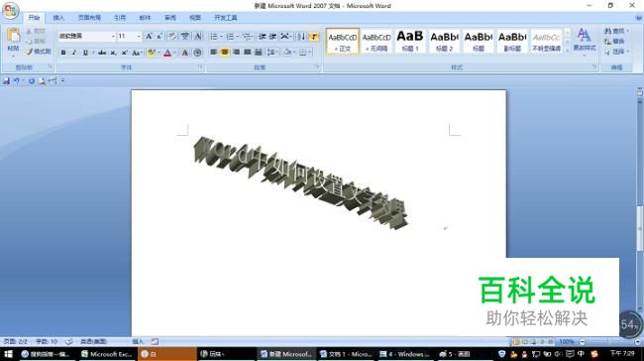Open the Mailings ribbon tab
644x361 pixels.
tap(145, 18)
